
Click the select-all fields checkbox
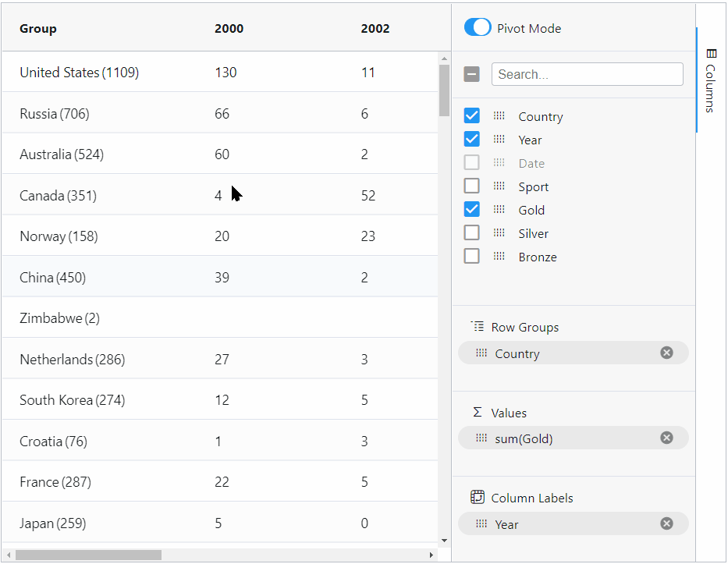471,73
